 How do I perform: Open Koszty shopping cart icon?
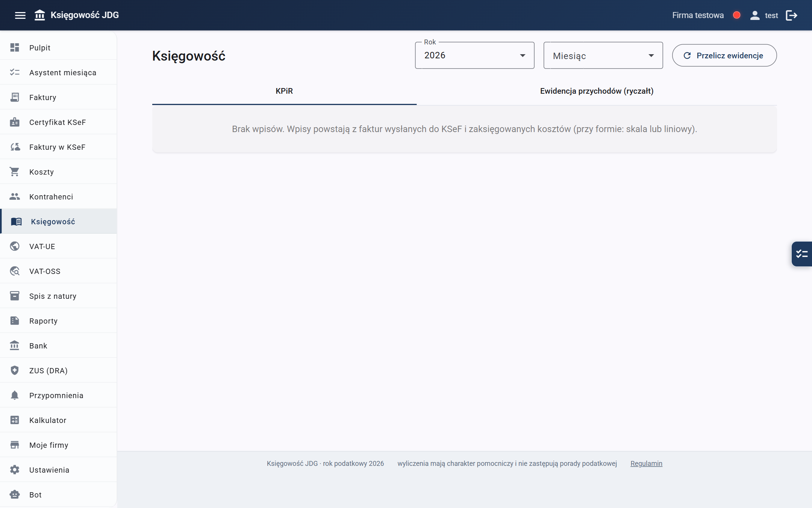click(x=15, y=172)
